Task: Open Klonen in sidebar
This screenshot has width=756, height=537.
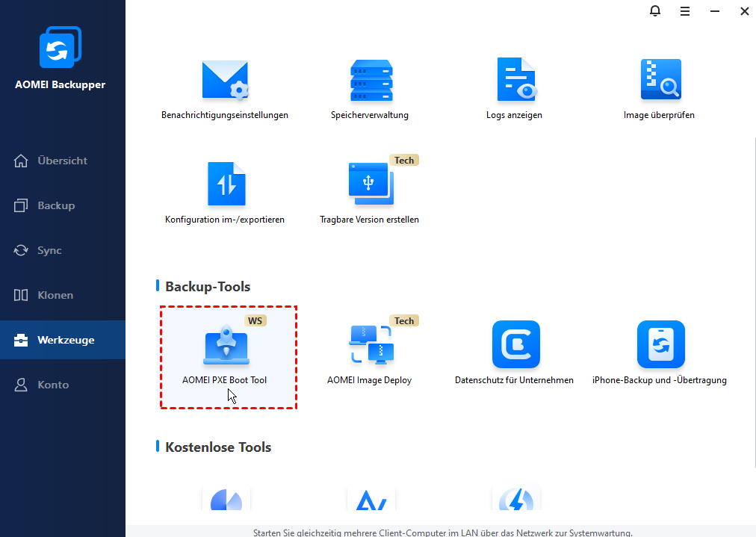Action: tap(63, 295)
